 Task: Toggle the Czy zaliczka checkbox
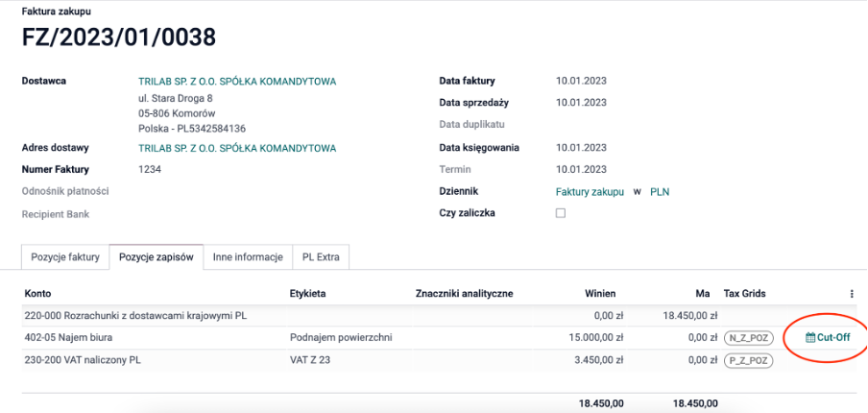561,213
